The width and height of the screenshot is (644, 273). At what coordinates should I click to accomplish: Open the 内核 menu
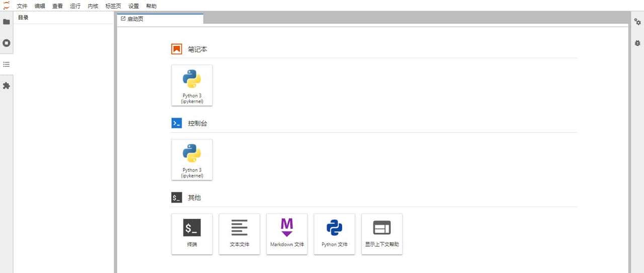point(93,6)
